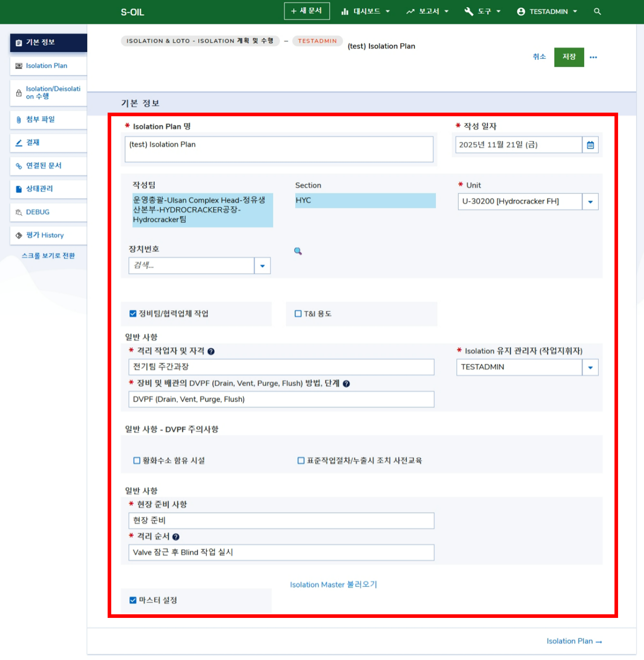
Task: Open the 대시보드 menu
Action: [366, 12]
